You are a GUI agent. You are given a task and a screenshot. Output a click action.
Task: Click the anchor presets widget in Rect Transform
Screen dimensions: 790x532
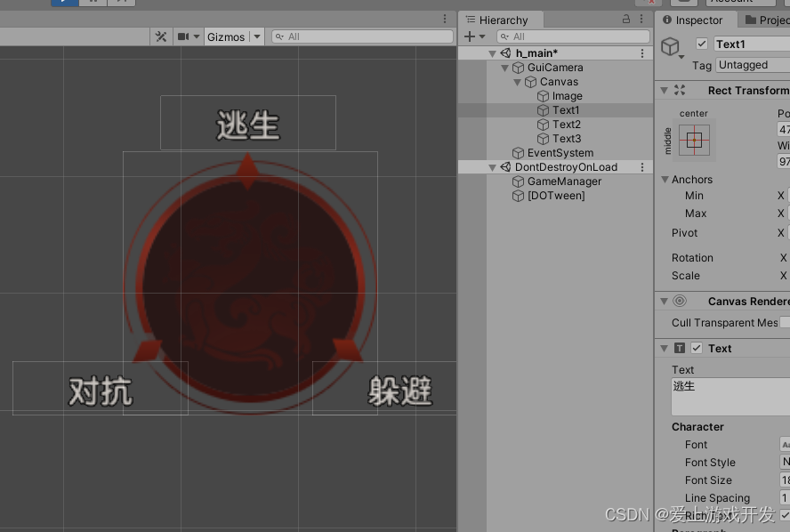694,140
